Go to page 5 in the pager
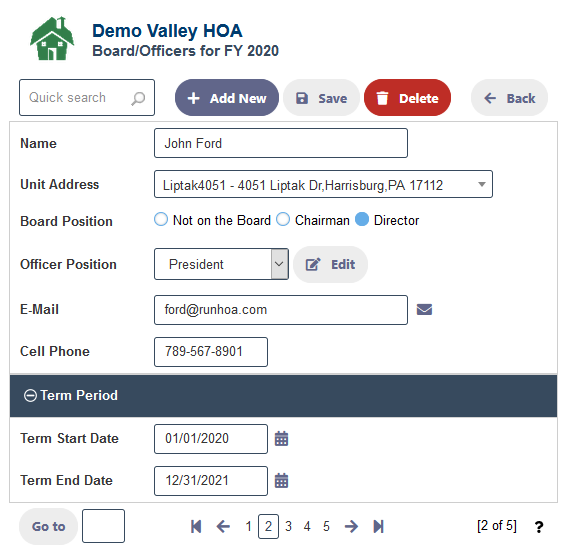 click(x=326, y=526)
